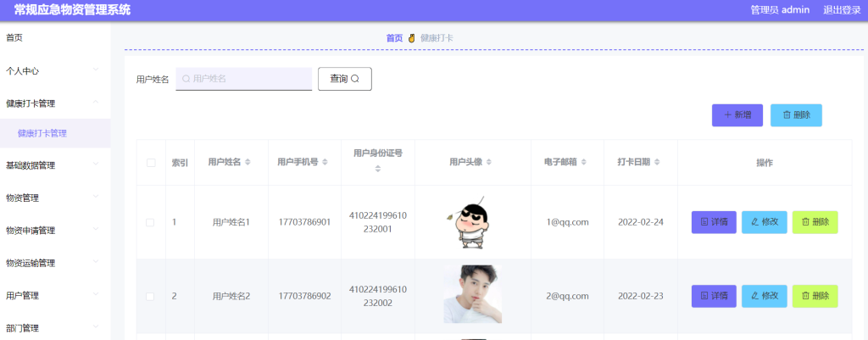Click the 操作 column header
Image resolution: width=868 pixels, height=340 pixels.
pos(765,163)
